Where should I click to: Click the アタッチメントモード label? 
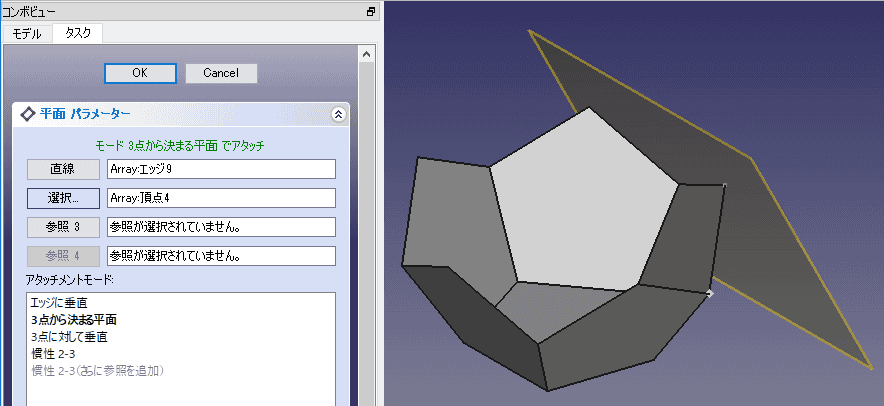pyautogui.click(x=70, y=280)
